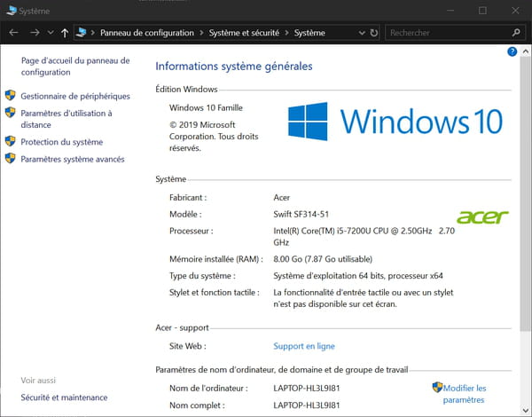Click shield icon beside Modifier les paramètres

(437, 387)
